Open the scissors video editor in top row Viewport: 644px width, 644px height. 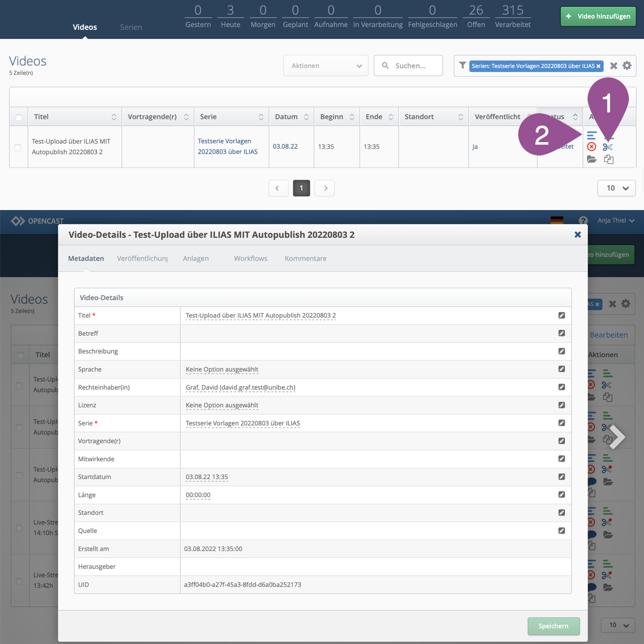[x=608, y=147]
